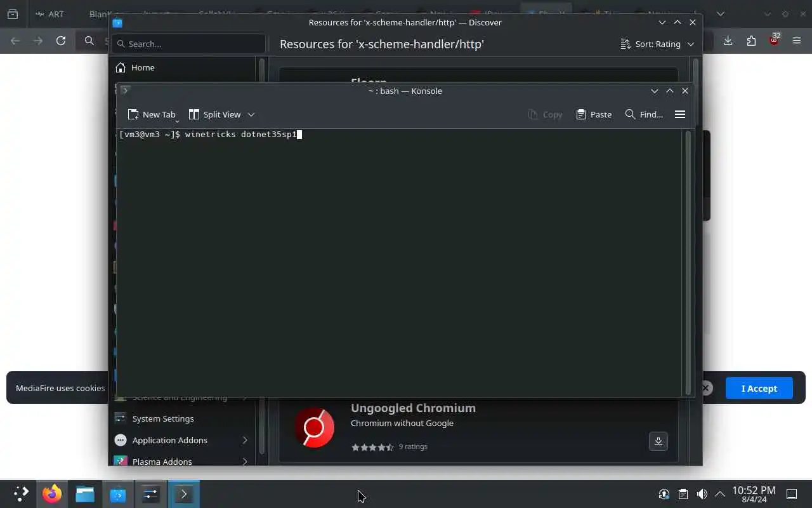The width and height of the screenshot is (812, 508).
Task: Click the install button for Ungoogled Chromium
Action: coord(658,441)
